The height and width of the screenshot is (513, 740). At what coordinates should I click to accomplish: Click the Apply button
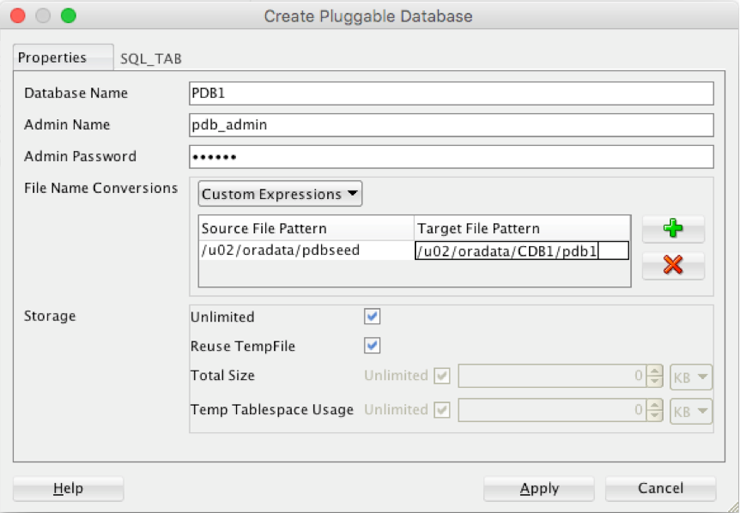coord(538,489)
